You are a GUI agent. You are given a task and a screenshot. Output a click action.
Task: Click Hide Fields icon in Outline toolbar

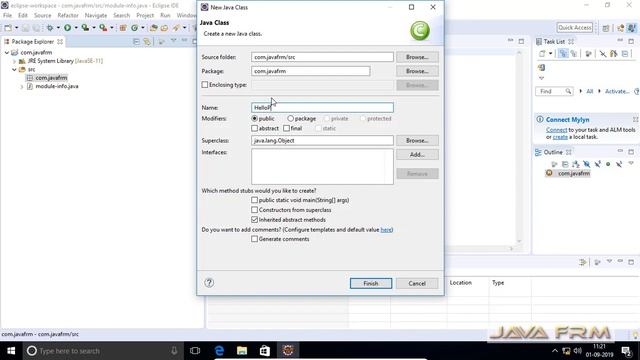pos(587,164)
